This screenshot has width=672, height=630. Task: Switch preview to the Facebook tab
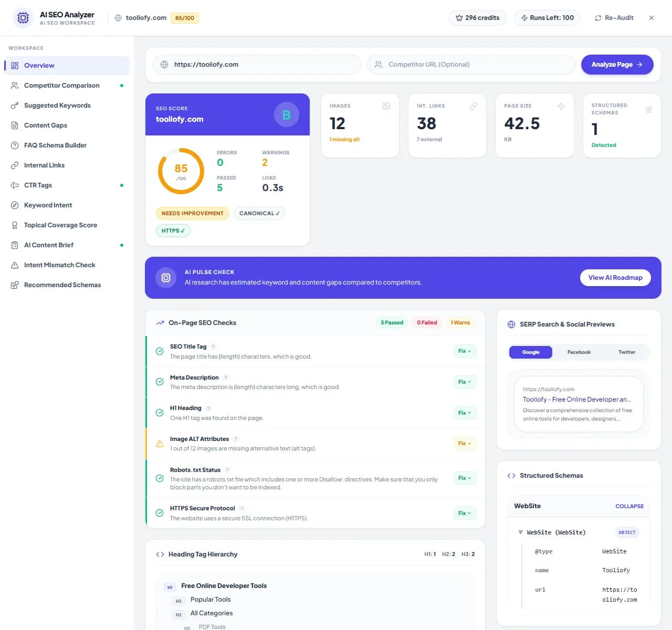point(579,352)
